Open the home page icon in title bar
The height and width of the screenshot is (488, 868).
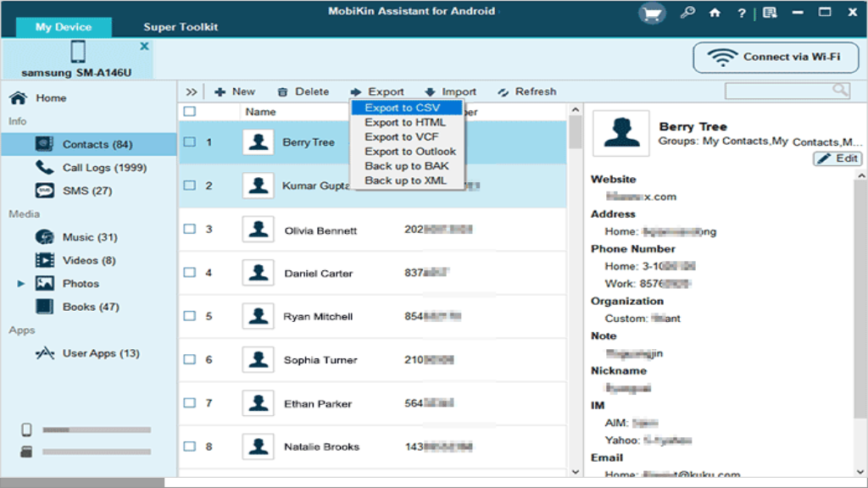coord(715,13)
